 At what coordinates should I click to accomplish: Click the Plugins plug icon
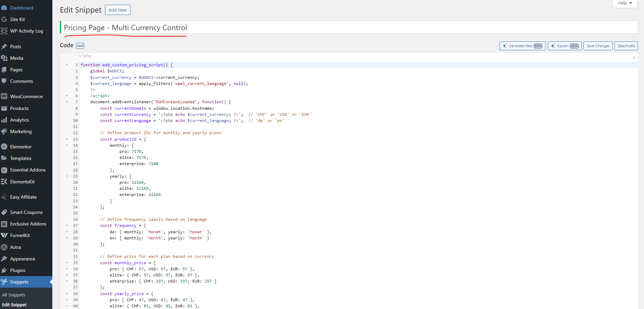pos(4,270)
